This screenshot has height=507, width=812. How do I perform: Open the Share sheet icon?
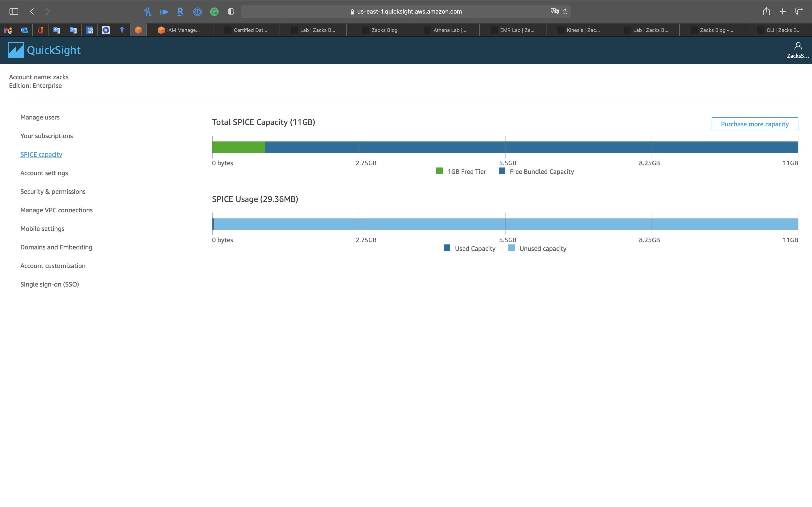click(x=766, y=11)
